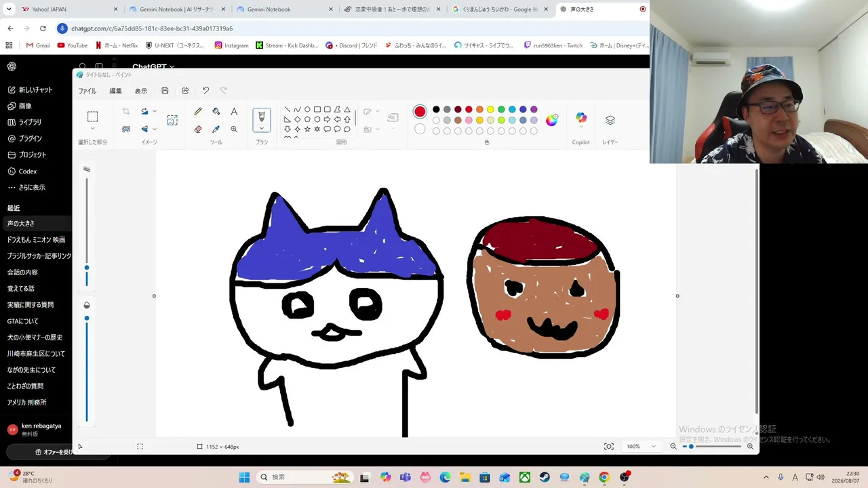Open the ファイル menu in Paint
This screenshot has width=868, height=488.
[87, 91]
